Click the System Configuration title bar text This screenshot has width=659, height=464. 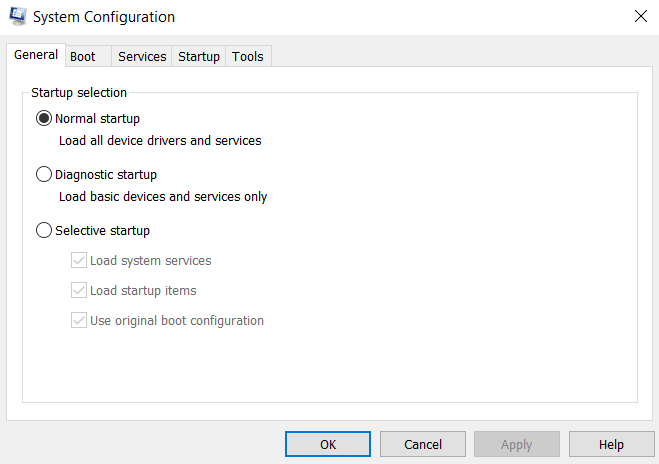[104, 17]
